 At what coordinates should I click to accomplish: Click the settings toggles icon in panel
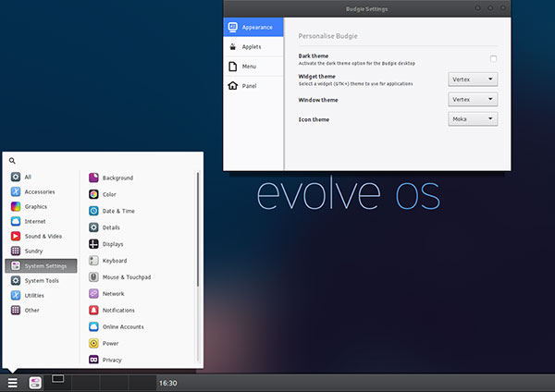pos(35,383)
